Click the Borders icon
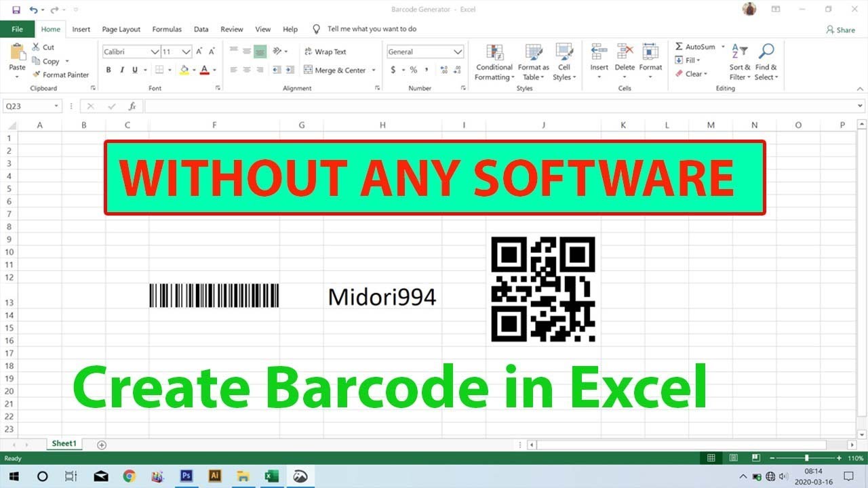The width and height of the screenshot is (868, 488). pyautogui.click(x=159, y=70)
